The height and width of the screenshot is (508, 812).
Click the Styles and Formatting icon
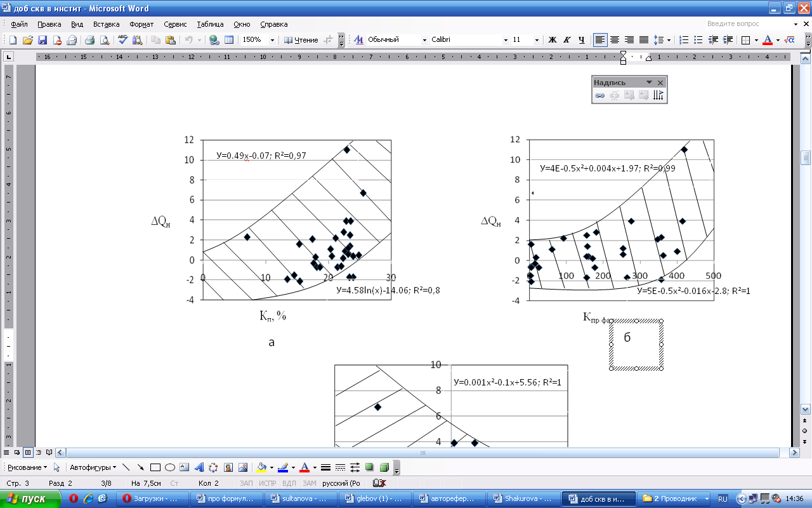click(358, 40)
